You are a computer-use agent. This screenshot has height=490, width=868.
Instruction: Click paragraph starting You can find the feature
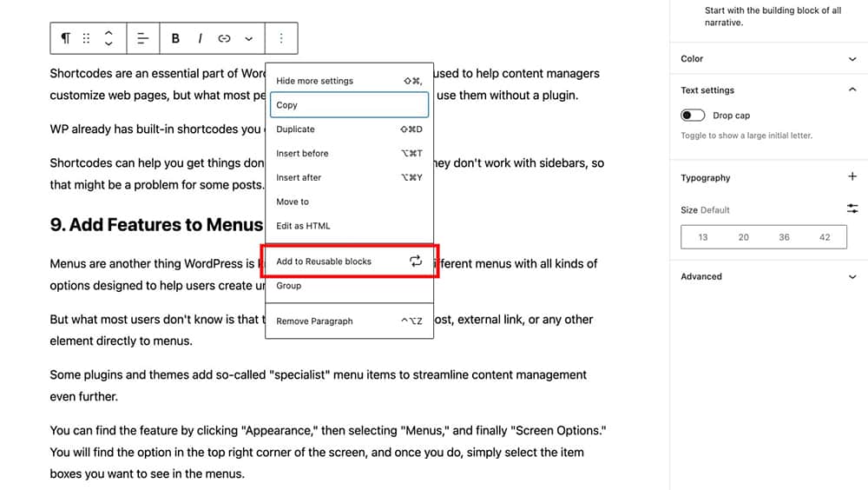(328, 453)
